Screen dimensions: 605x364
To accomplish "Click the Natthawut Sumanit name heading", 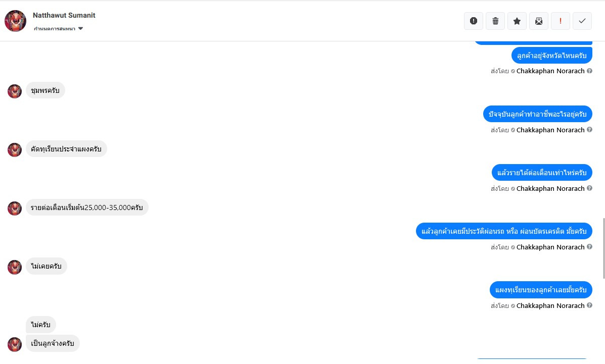I will click(64, 15).
